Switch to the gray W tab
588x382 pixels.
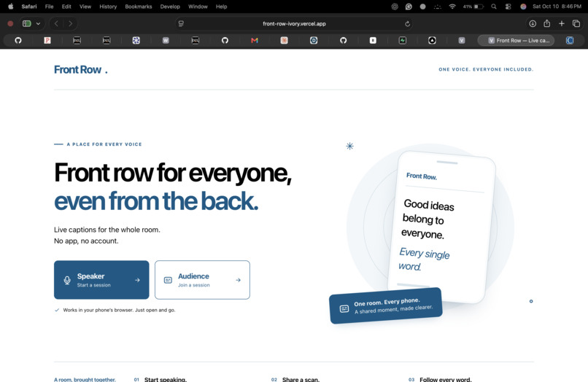(x=166, y=40)
